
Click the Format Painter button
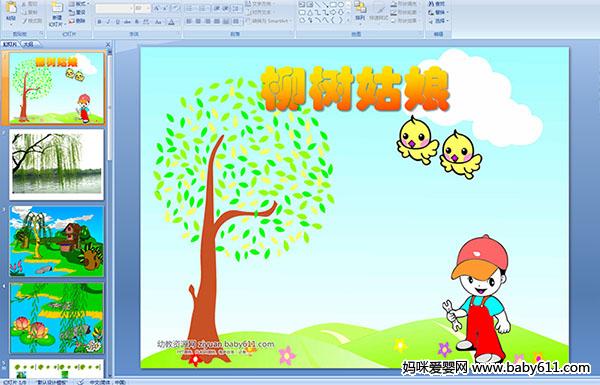coord(32,21)
